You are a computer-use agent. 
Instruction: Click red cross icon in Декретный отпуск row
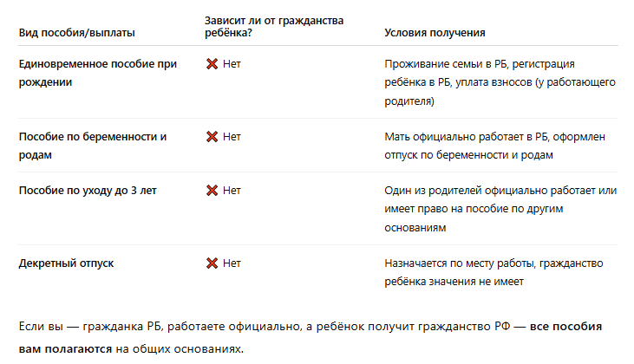pos(212,263)
